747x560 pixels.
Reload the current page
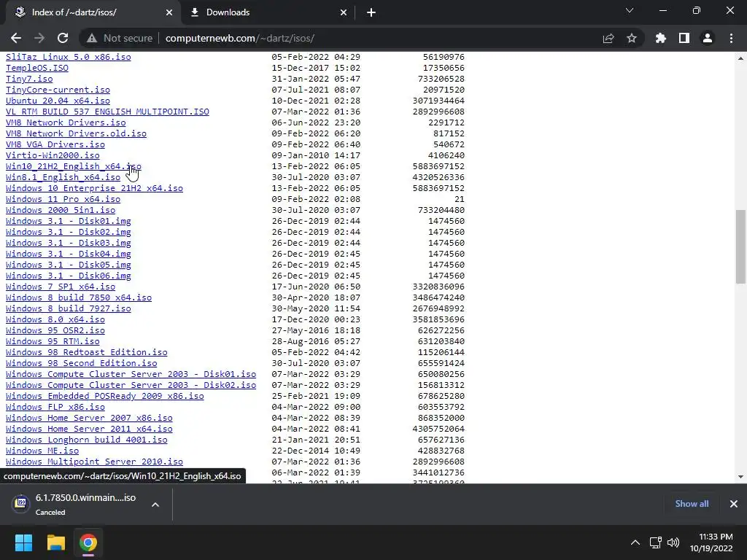[x=63, y=38]
